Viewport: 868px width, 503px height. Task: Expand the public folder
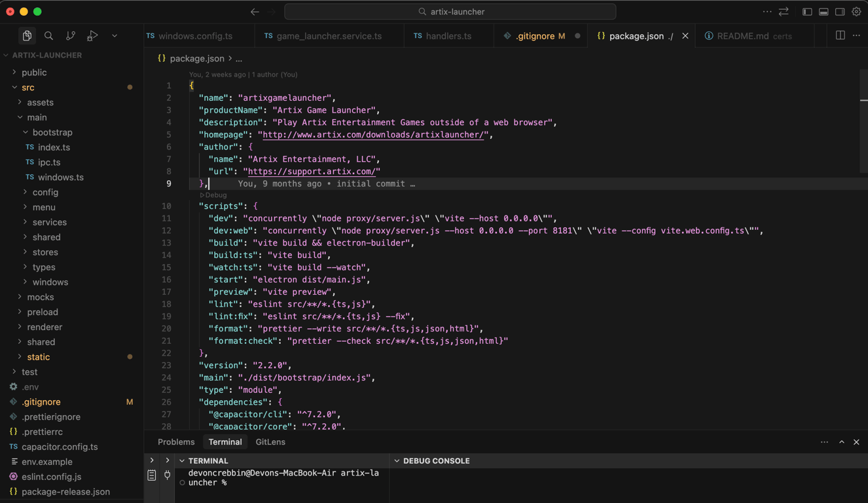coord(34,73)
